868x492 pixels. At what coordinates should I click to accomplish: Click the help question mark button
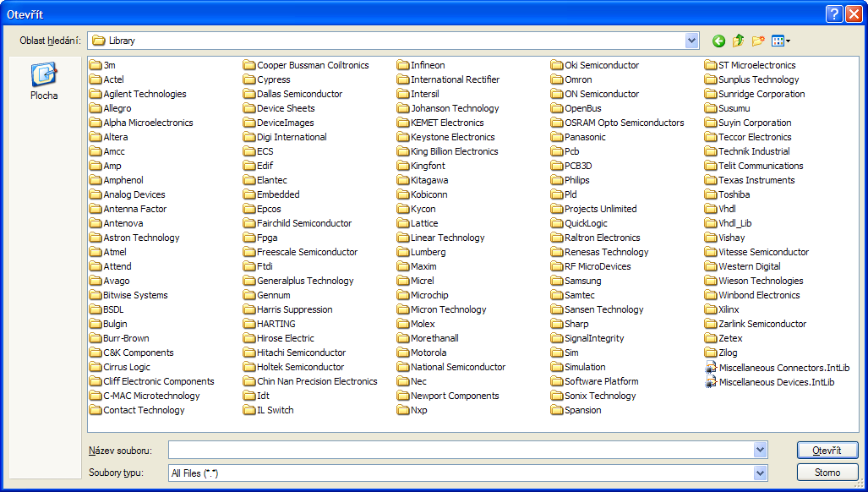(x=833, y=14)
